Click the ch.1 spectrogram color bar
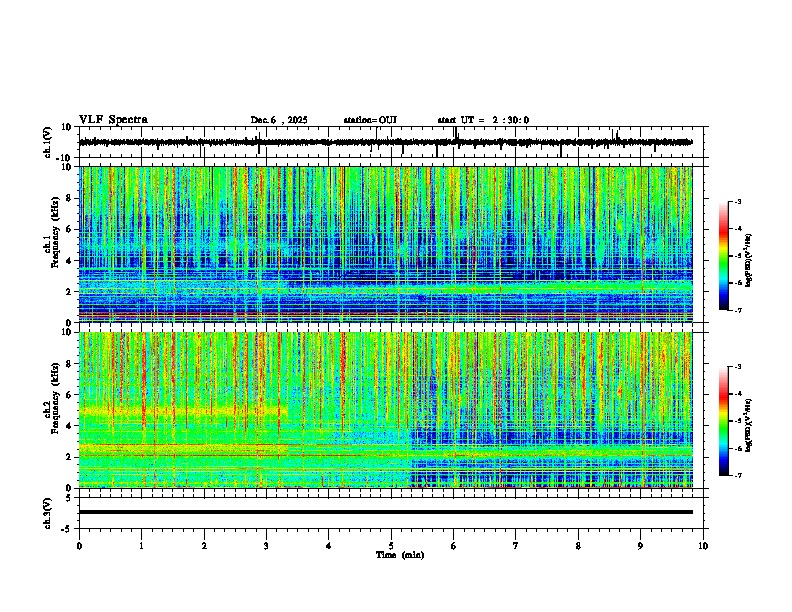The width and height of the screenshot is (792, 612). 724,256
